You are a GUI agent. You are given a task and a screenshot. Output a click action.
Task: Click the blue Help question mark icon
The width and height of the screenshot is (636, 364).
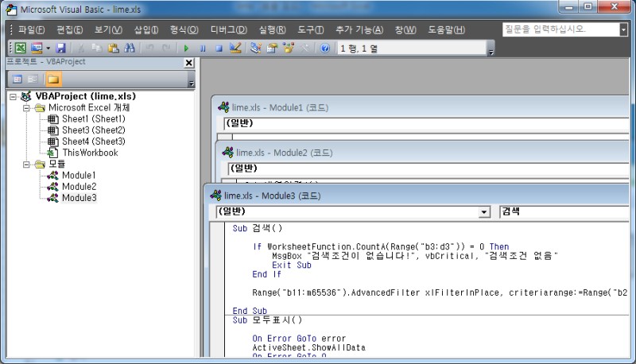click(x=325, y=48)
